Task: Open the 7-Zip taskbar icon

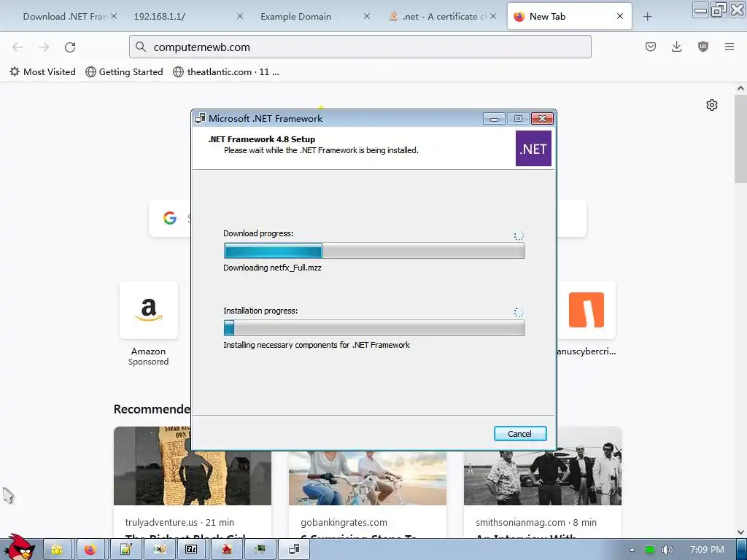Action: [191, 550]
